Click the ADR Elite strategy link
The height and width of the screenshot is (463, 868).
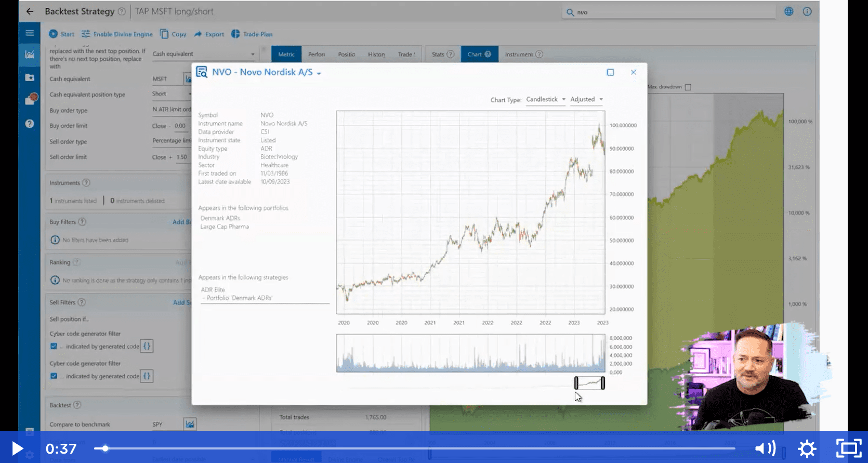tap(213, 290)
